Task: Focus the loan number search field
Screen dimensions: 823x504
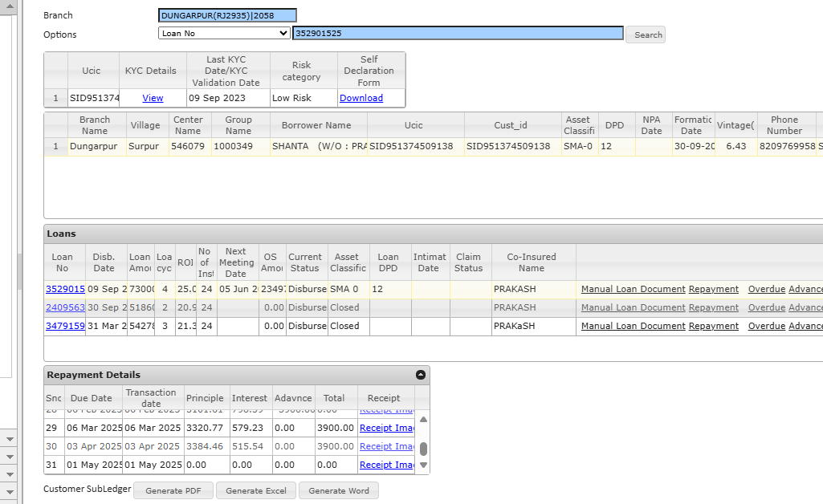Action: tap(458, 34)
